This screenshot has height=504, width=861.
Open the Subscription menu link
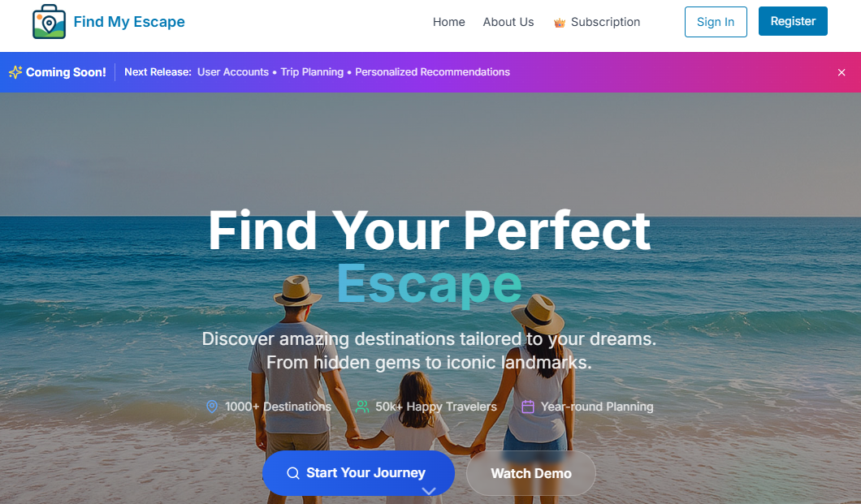(x=605, y=22)
